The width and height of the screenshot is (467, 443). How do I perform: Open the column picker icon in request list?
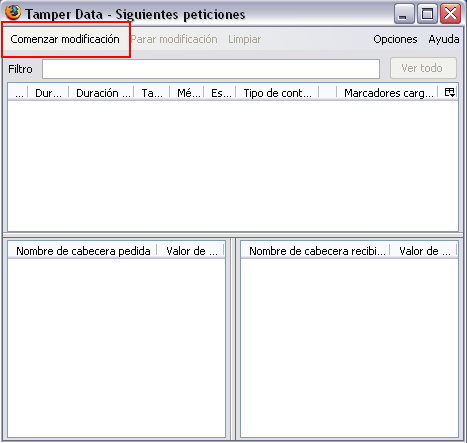(x=450, y=92)
